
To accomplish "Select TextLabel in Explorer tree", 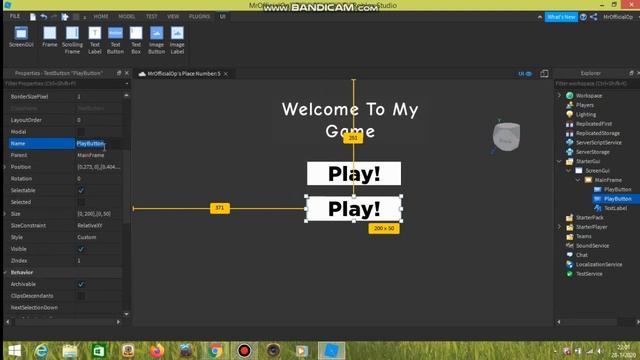I will coord(615,208).
